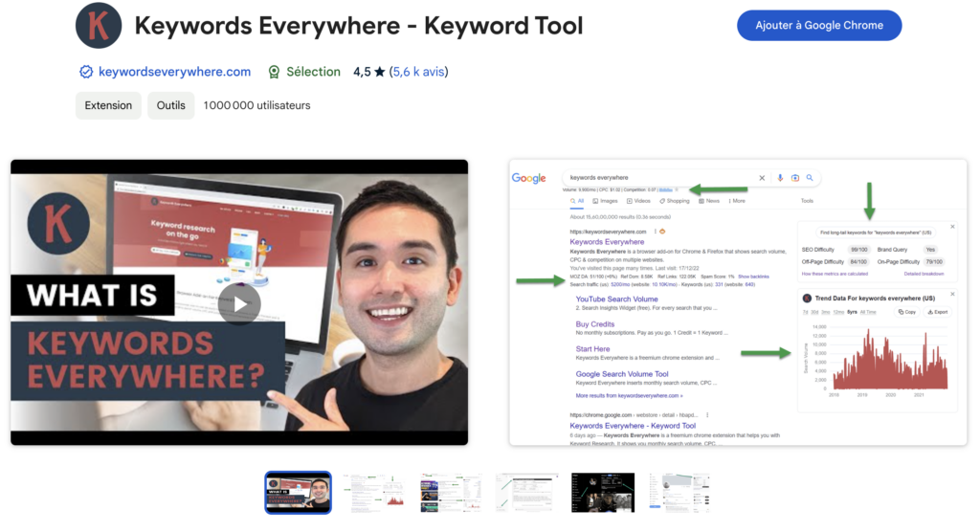980x532 pixels.
Task: Click the magnifier search icon in screenshot
Action: click(x=810, y=178)
